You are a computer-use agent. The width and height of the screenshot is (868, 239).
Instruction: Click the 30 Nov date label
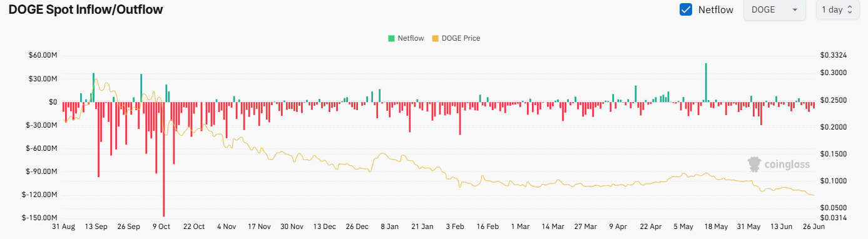pyautogui.click(x=292, y=226)
